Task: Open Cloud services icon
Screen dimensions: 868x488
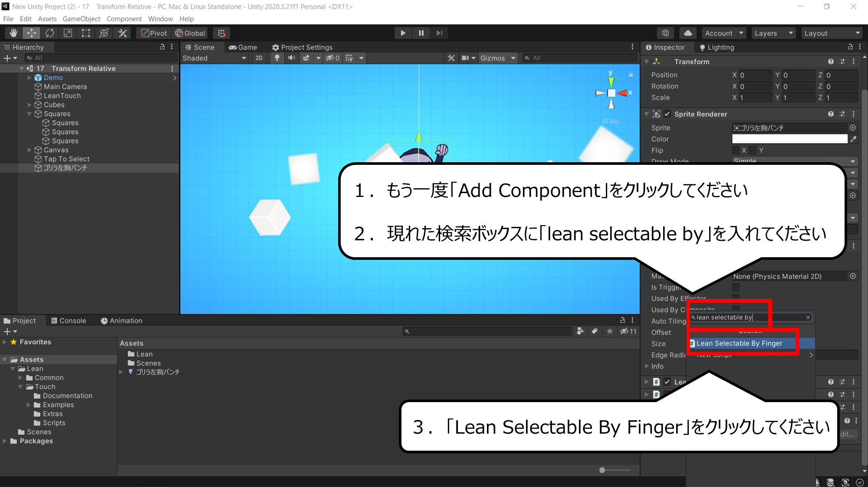Action: point(688,33)
